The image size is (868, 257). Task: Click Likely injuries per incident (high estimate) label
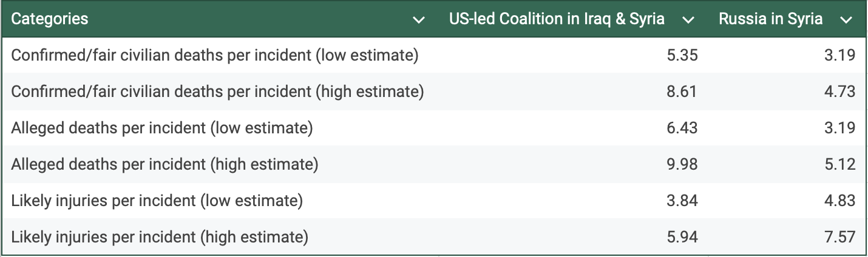tap(160, 237)
